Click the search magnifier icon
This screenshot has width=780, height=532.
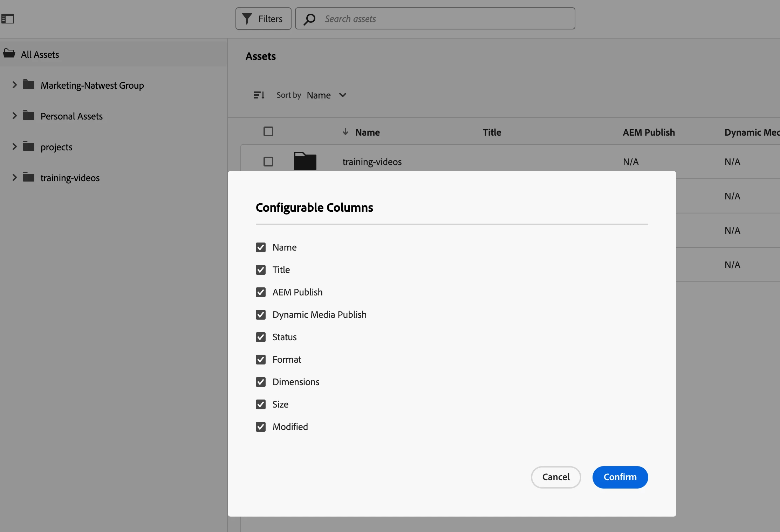309,19
